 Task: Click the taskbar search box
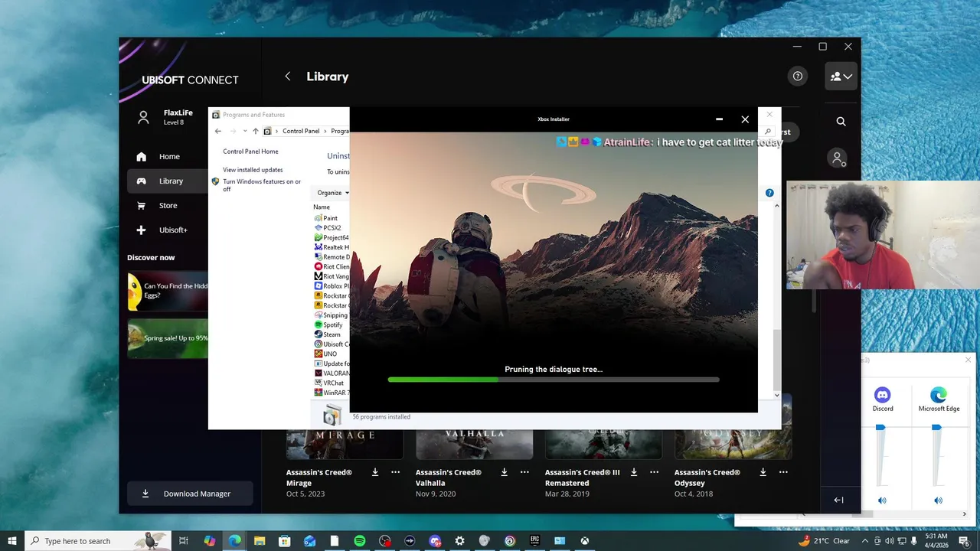click(96, 541)
